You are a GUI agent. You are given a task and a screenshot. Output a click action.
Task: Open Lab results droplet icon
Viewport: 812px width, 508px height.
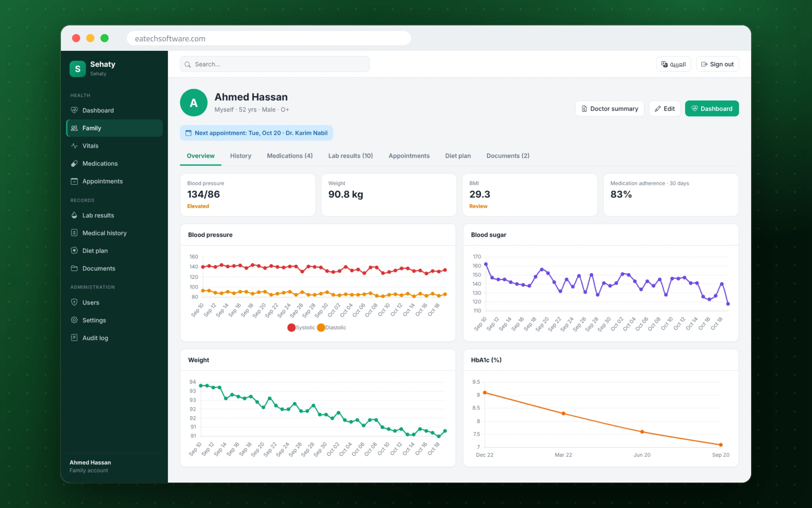[x=74, y=215]
